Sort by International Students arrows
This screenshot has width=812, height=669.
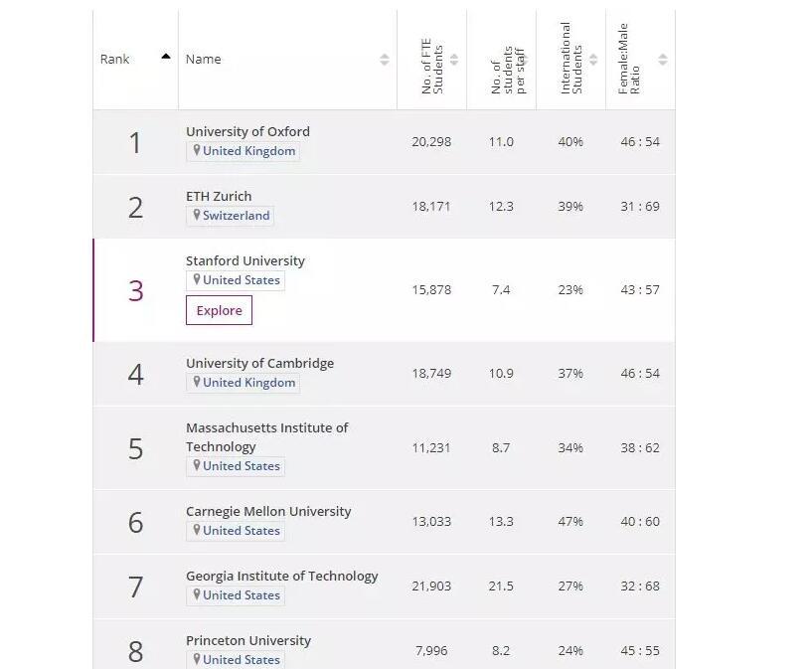click(593, 60)
